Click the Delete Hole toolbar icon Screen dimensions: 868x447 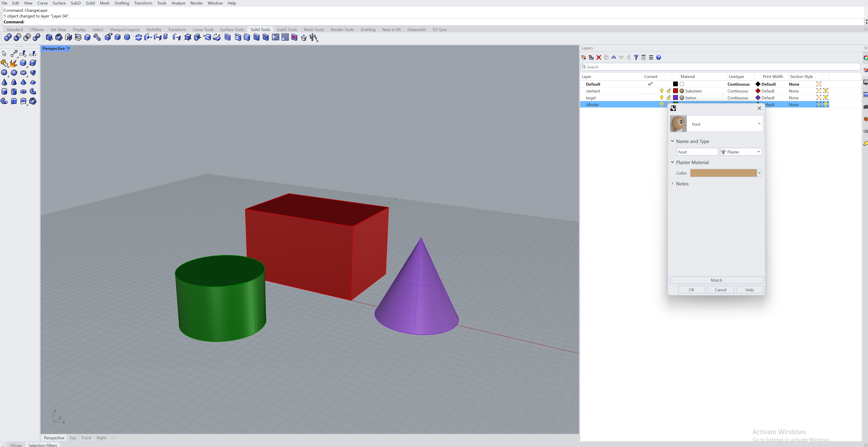click(x=294, y=37)
